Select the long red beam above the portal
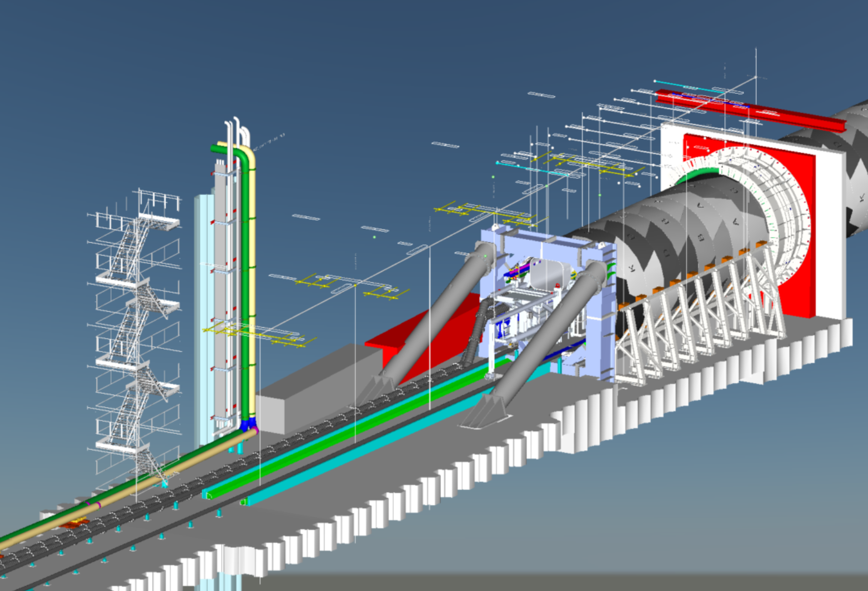The image size is (868, 591). [x=751, y=111]
